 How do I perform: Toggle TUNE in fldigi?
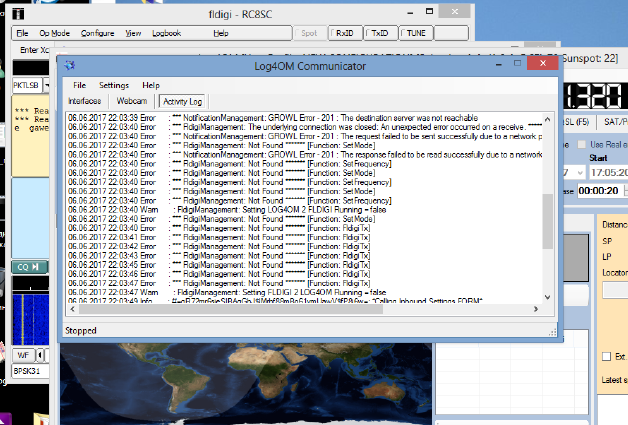click(416, 33)
